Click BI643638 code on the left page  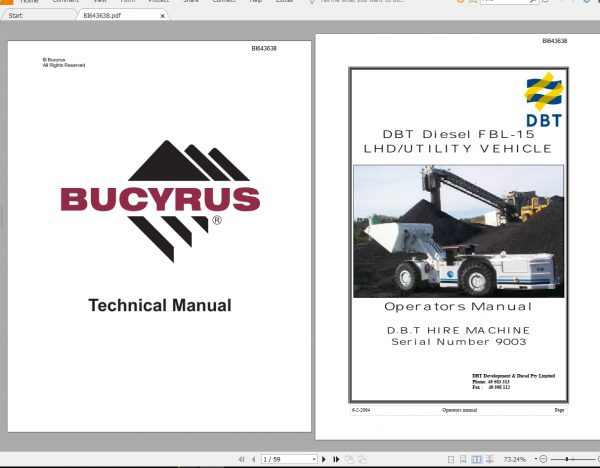point(264,48)
